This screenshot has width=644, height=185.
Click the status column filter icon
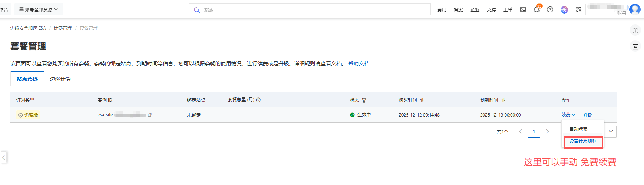(x=364, y=100)
